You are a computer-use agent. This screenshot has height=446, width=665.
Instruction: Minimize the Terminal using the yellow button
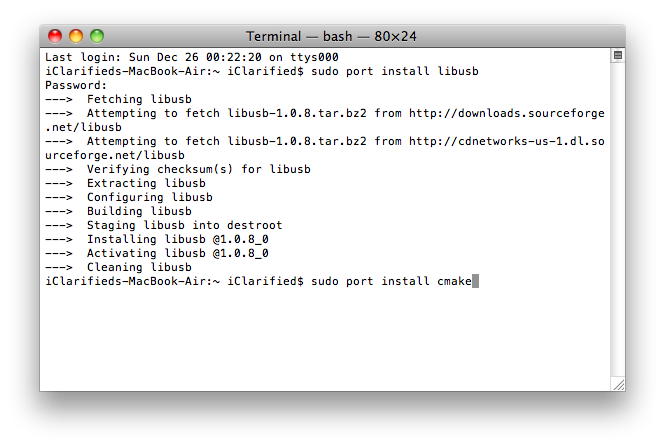coord(76,36)
